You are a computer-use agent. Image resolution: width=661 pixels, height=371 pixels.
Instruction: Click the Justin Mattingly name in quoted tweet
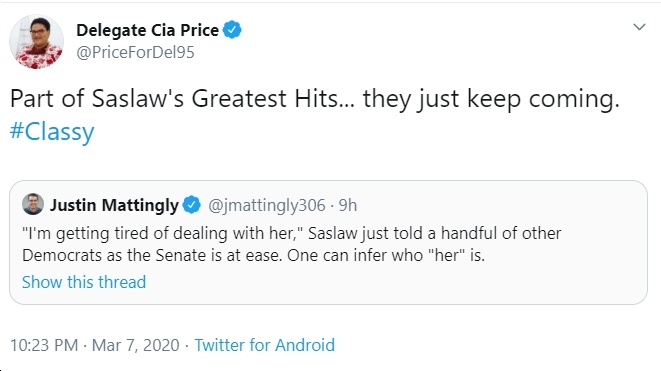[114, 205]
